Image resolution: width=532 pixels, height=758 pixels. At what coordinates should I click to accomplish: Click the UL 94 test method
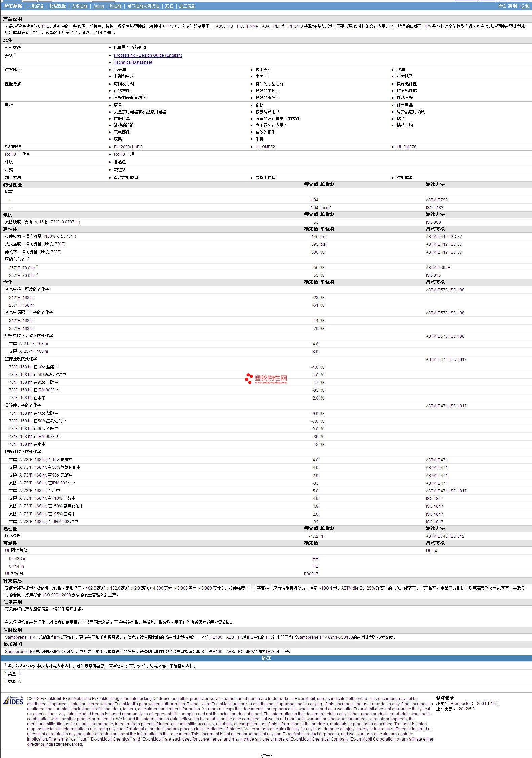pyautogui.click(x=431, y=551)
